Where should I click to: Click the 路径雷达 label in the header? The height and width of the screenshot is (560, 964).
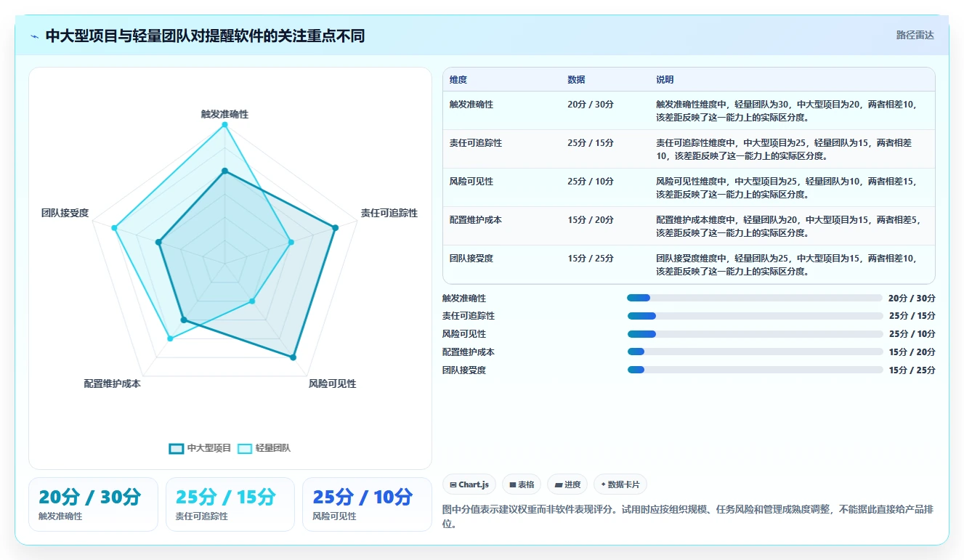pyautogui.click(x=915, y=35)
